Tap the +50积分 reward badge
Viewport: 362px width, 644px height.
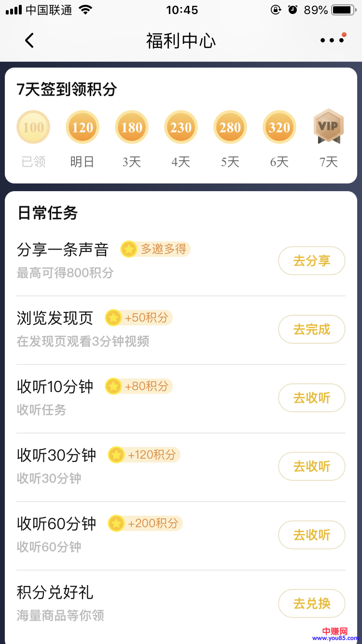point(139,318)
